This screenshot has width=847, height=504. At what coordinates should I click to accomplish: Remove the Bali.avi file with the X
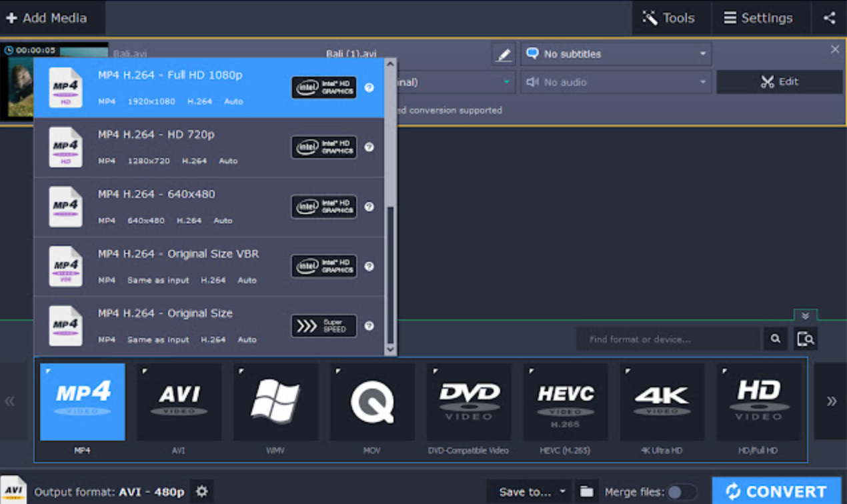pyautogui.click(x=835, y=49)
